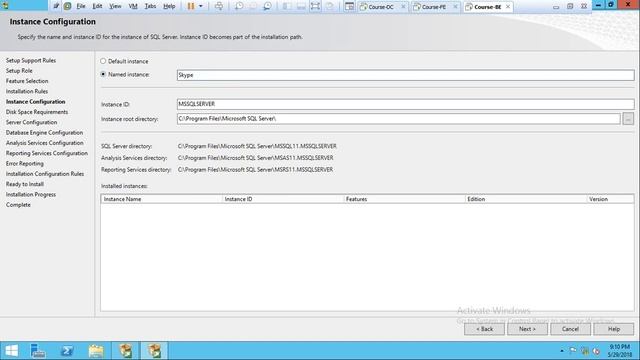Image resolution: width=640 pixels, height=360 pixels.
Task: Select the Setup Support Rules step
Action: coord(31,60)
